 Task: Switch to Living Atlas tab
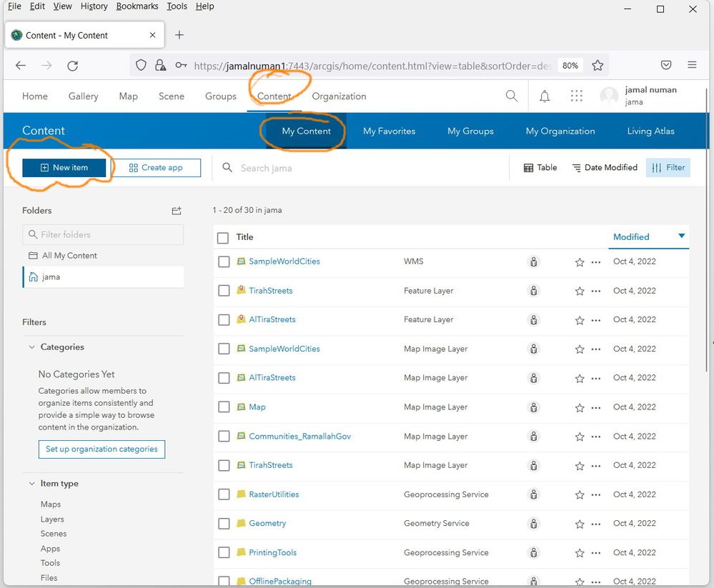coord(650,131)
